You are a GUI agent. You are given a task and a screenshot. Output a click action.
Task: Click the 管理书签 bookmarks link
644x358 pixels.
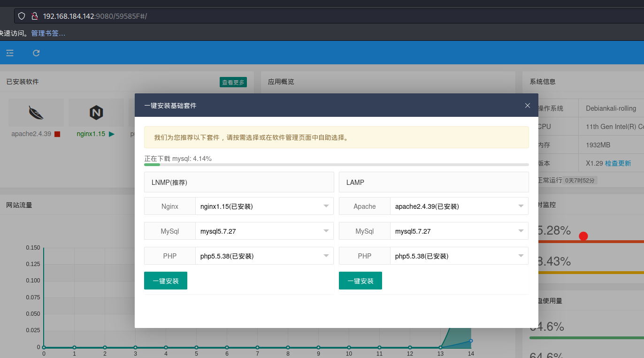click(x=48, y=33)
